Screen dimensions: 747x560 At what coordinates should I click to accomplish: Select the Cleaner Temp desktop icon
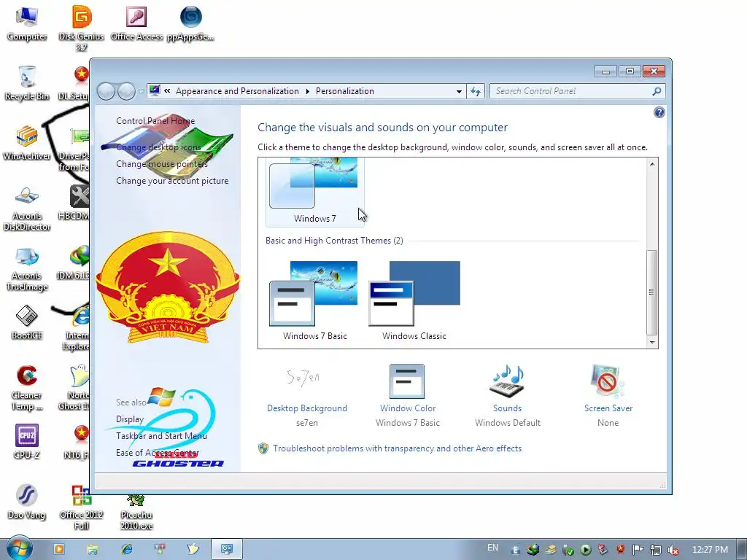point(27,388)
